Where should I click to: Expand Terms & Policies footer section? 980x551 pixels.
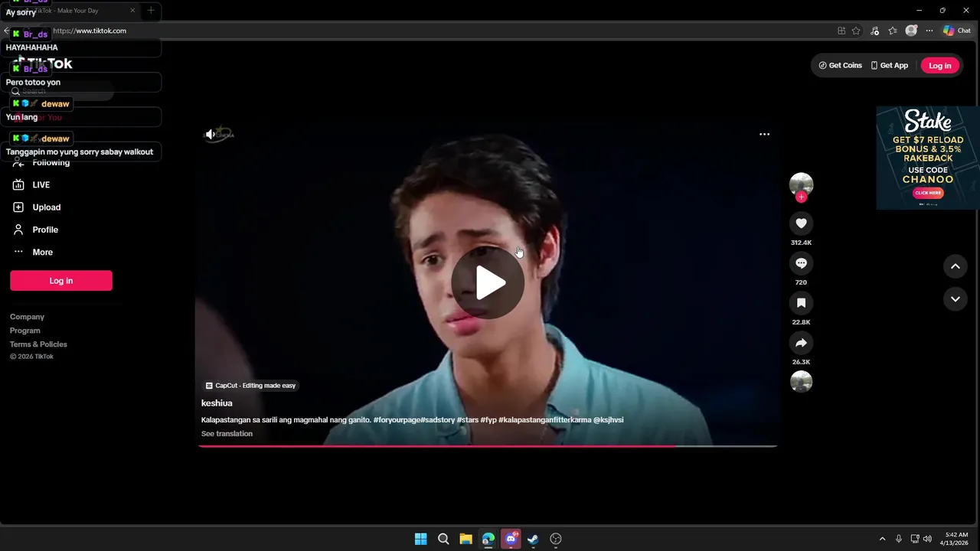pos(38,344)
